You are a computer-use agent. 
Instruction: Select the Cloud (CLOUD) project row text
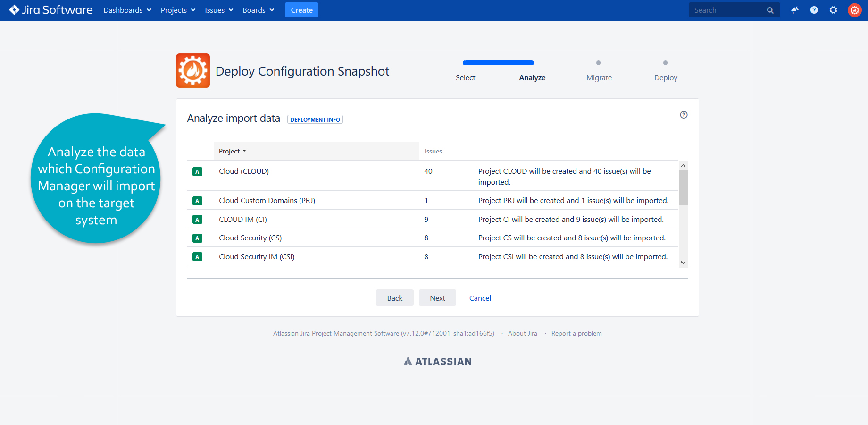point(244,171)
